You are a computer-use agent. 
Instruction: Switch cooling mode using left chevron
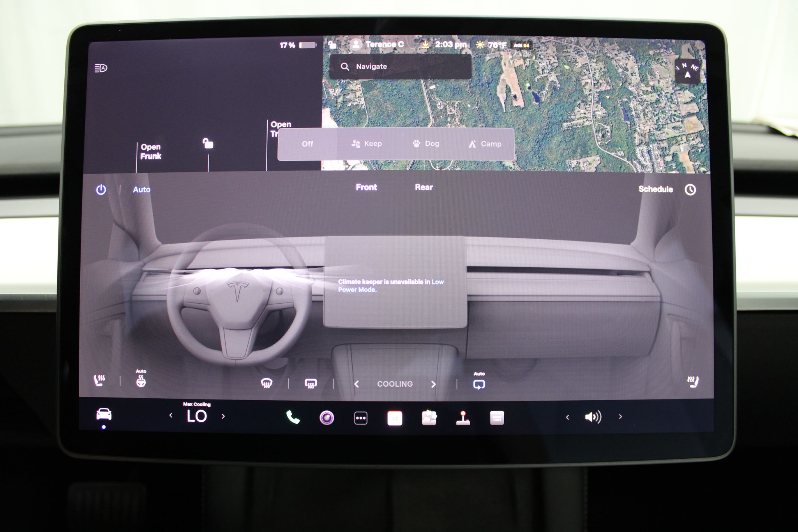tap(356, 384)
